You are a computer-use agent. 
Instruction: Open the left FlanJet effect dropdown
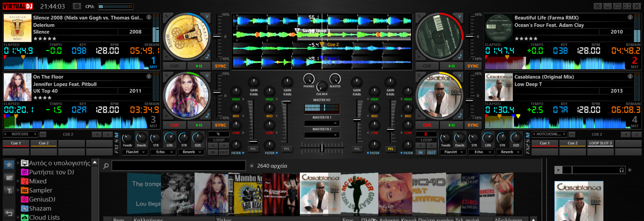tap(135, 152)
